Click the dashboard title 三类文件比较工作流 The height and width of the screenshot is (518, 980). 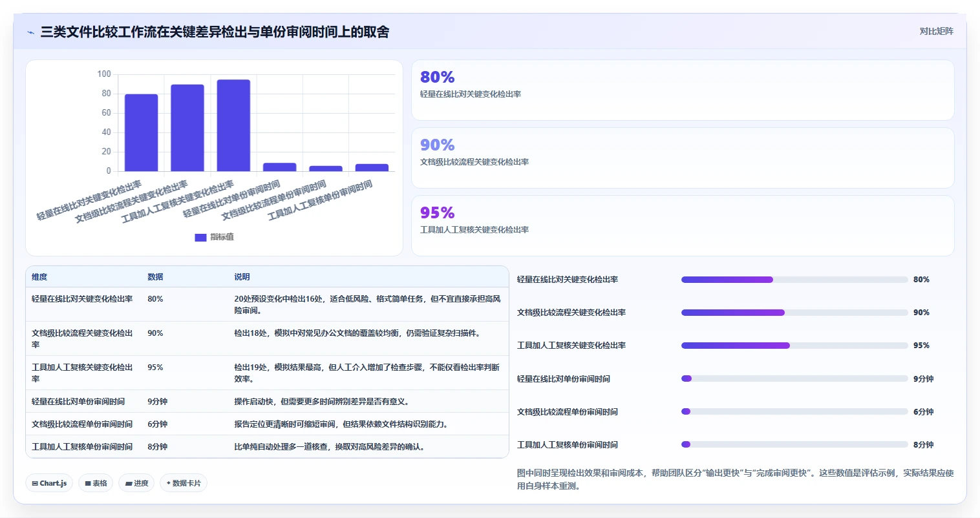(x=215, y=32)
